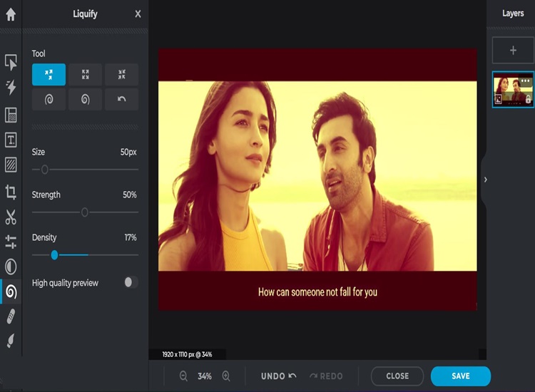Open the Layout template tool
This screenshot has width=535, height=392.
tap(11, 115)
